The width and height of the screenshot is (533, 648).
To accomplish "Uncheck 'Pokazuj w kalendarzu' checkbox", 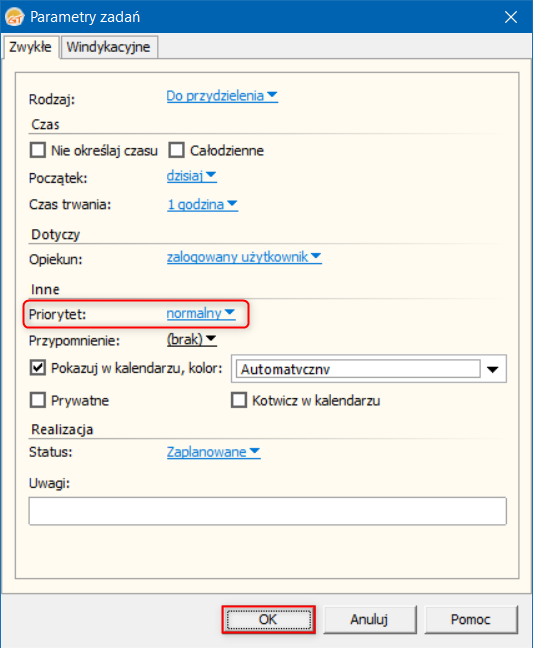I will 38,367.
